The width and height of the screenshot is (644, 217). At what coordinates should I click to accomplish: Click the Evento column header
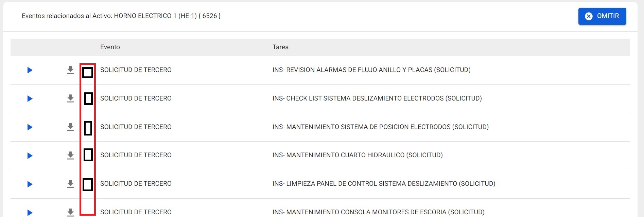(x=110, y=47)
